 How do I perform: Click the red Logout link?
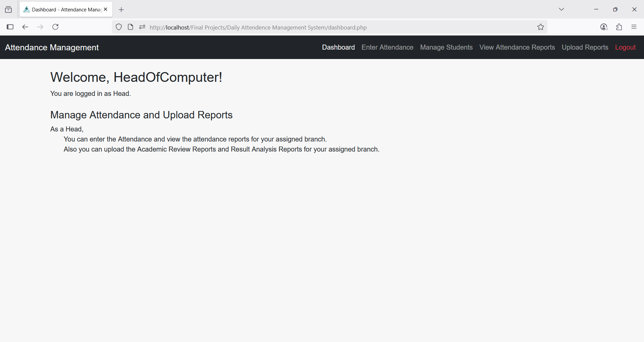pyautogui.click(x=625, y=47)
